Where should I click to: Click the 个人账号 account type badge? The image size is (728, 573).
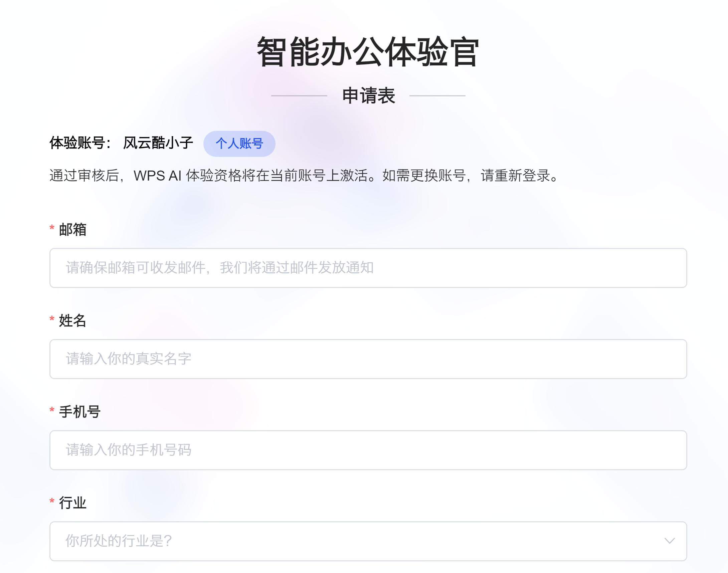pos(239,144)
